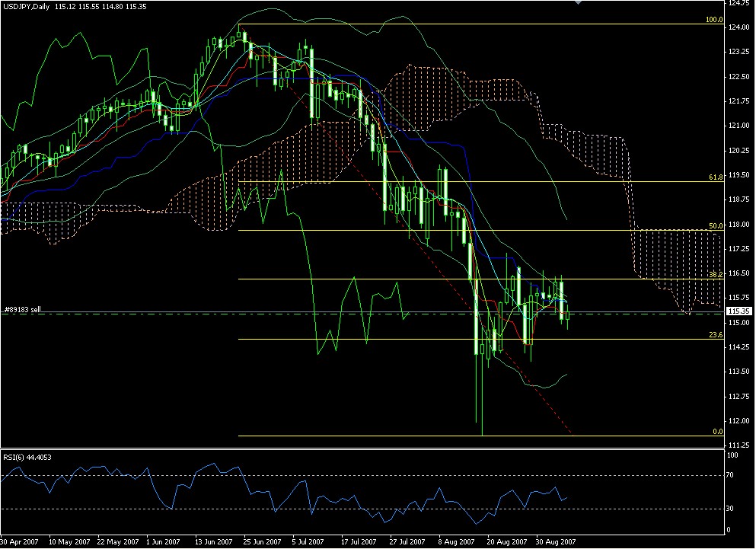The height and width of the screenshot is (549, 756).
Task: Click 118.00 on the price scale
Action: click(x=738, y=224)
